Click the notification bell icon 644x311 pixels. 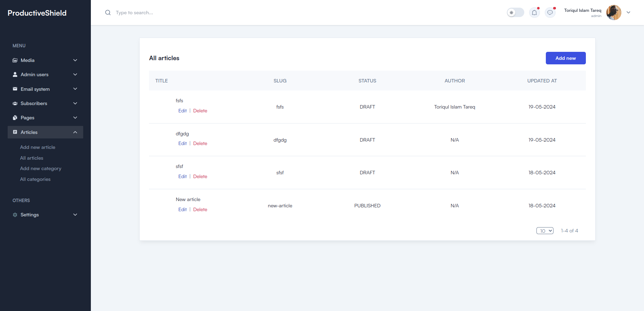[x=534, y=13]
